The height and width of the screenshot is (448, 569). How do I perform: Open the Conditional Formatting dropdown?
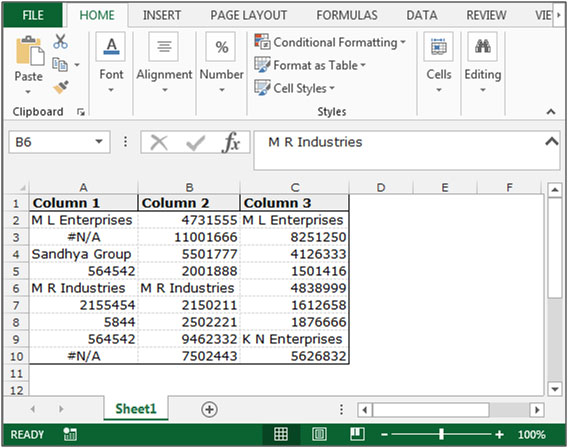[x=330, y=42]
